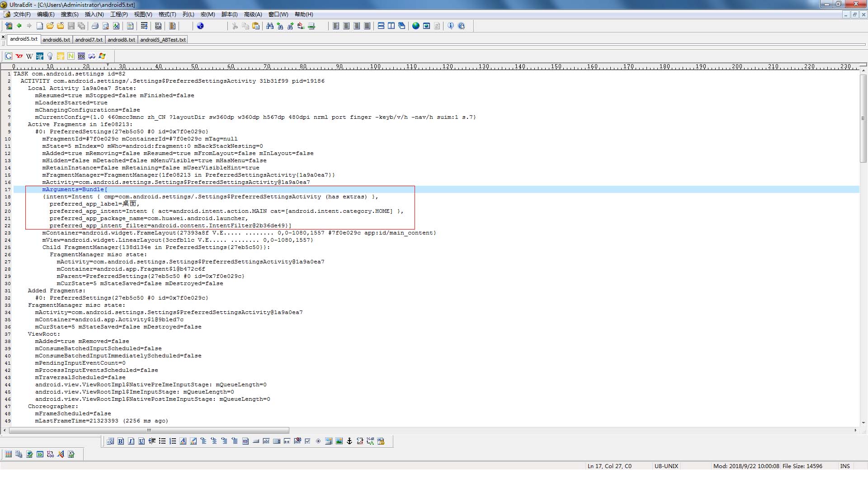
Task: Click the light bulb icon in search toolbar
Action: (x=50, y=56)
